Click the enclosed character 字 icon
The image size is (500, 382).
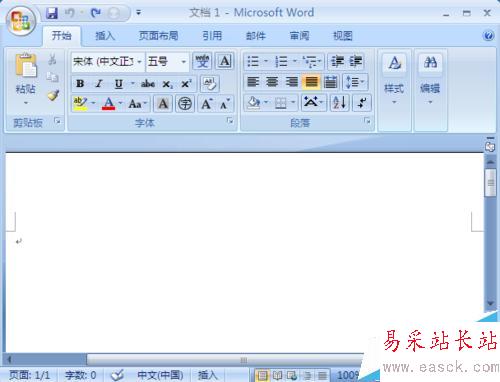tap(185, 104)
